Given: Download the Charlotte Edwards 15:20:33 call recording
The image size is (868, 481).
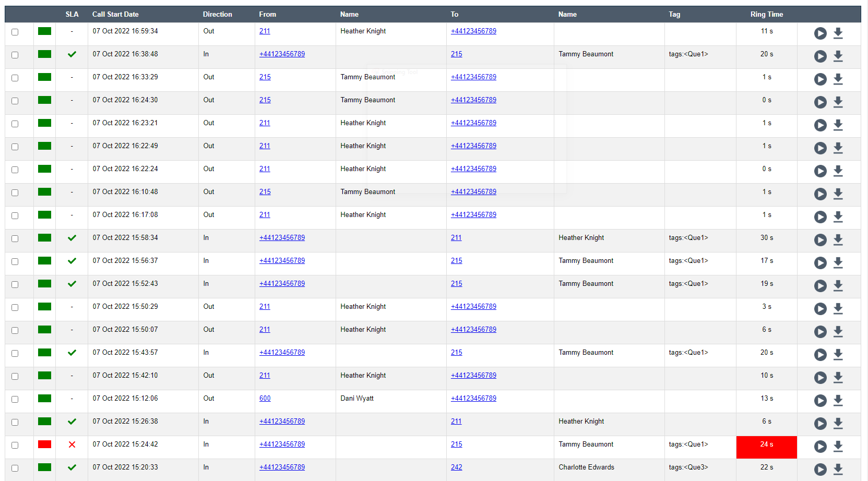Looking at the screenshot, I should (x=838, y=470).
